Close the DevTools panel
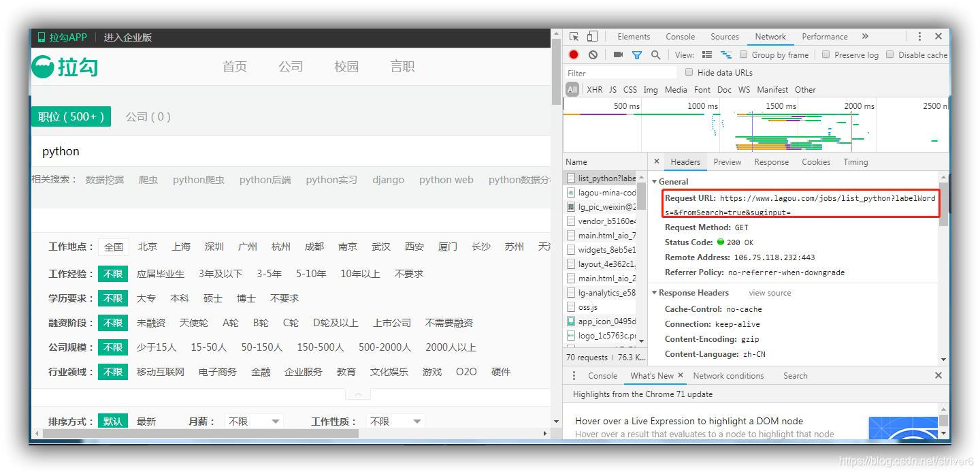This screenshot has height=474, width=980. click(938, 37)
